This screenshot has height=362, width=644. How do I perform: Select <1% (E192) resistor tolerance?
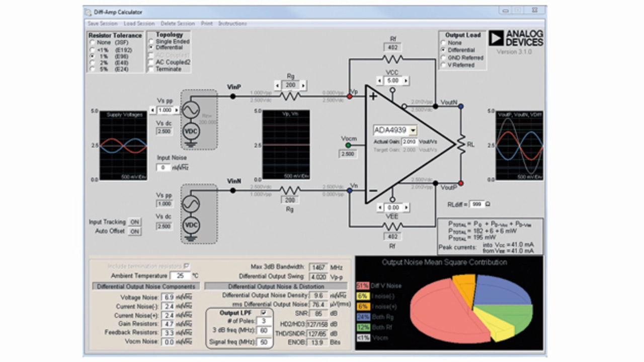92,49
